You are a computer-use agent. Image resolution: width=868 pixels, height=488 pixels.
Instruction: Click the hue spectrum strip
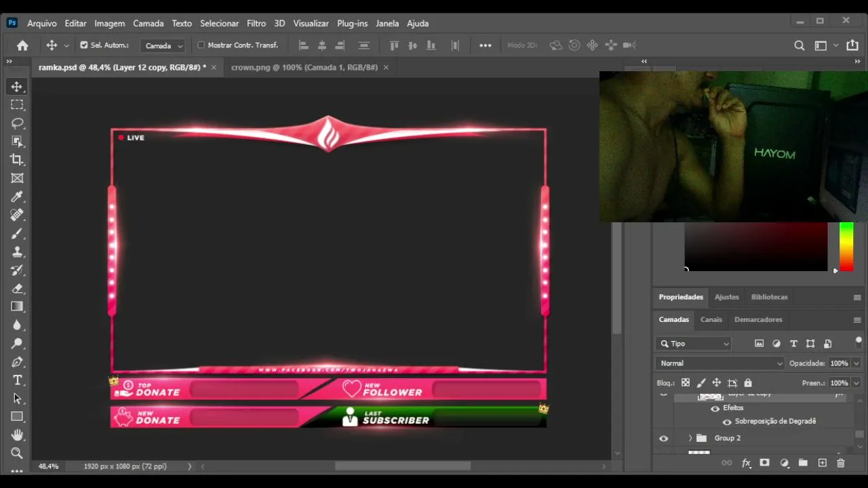846,247
